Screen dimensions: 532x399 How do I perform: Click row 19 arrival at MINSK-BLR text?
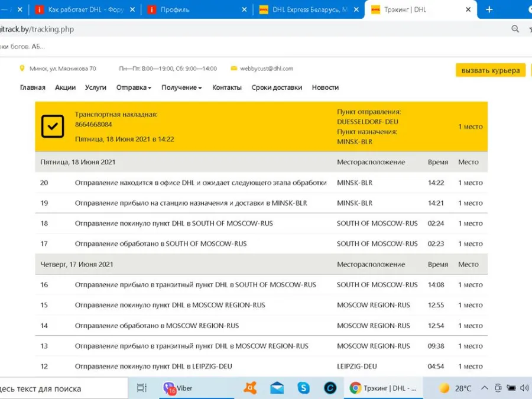(x=191, y=203)
